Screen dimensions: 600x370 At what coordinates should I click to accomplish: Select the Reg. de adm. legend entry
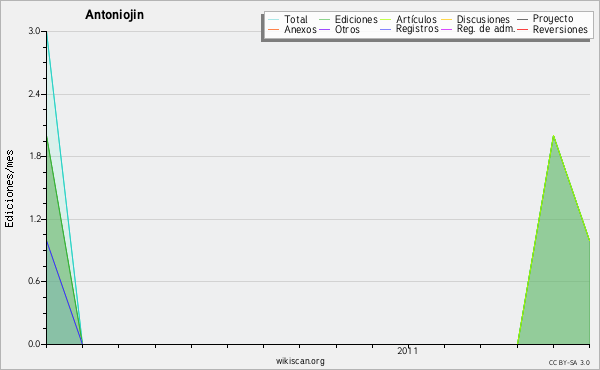click(486, 29)
